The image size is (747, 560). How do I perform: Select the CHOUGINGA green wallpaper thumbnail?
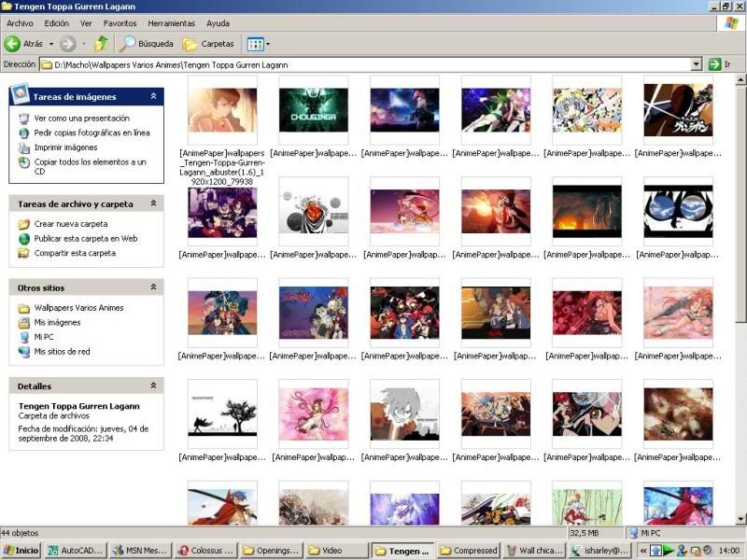click(314, 110)
